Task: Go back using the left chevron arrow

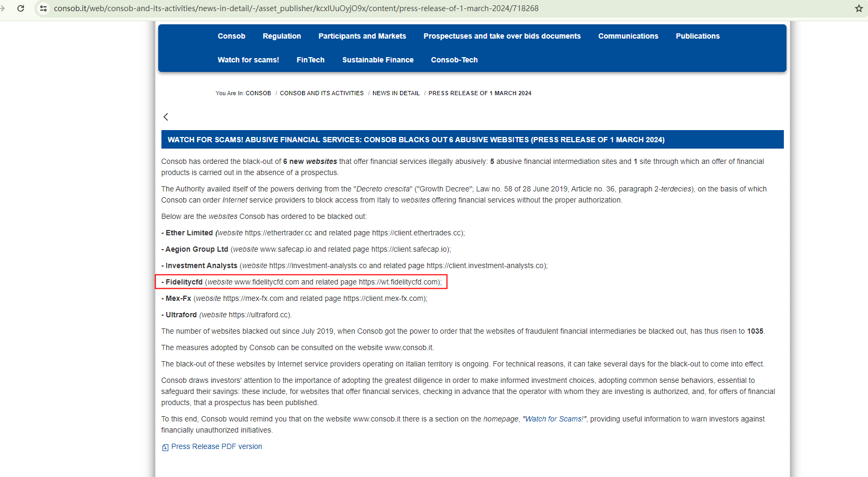Action: click(166, 117)
